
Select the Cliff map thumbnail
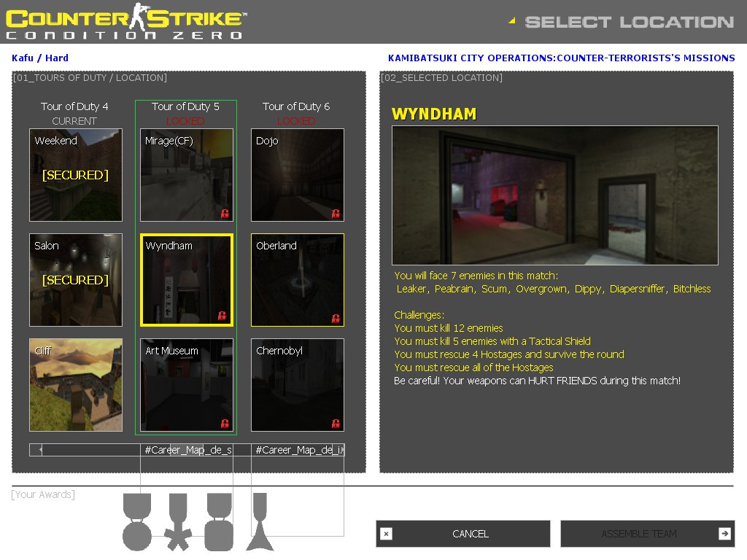coord(76,385)
